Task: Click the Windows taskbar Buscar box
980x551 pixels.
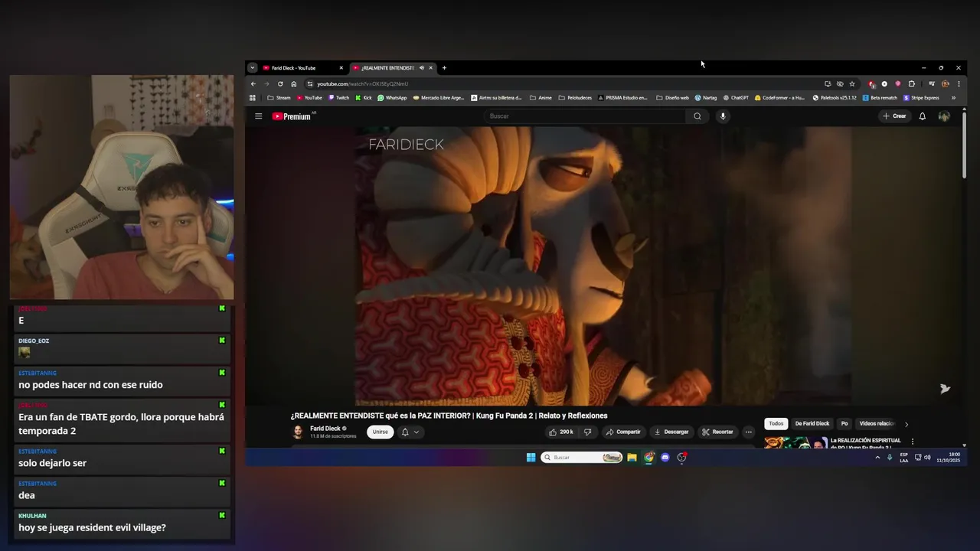Action: 581,458
